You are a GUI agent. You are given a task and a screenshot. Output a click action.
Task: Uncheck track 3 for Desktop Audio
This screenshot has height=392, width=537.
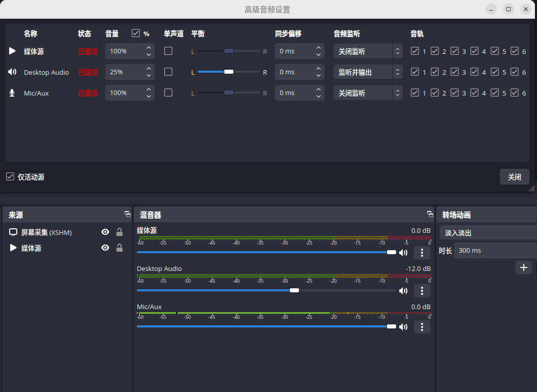click(x=455, y=72)
